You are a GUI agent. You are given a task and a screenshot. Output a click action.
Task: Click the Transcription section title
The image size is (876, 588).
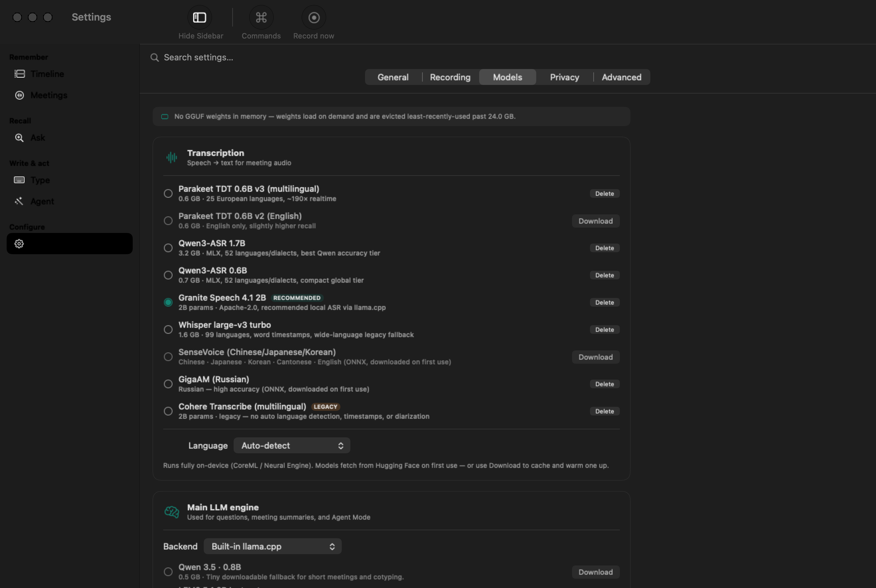pyautogui.click(x=216, y=153)
